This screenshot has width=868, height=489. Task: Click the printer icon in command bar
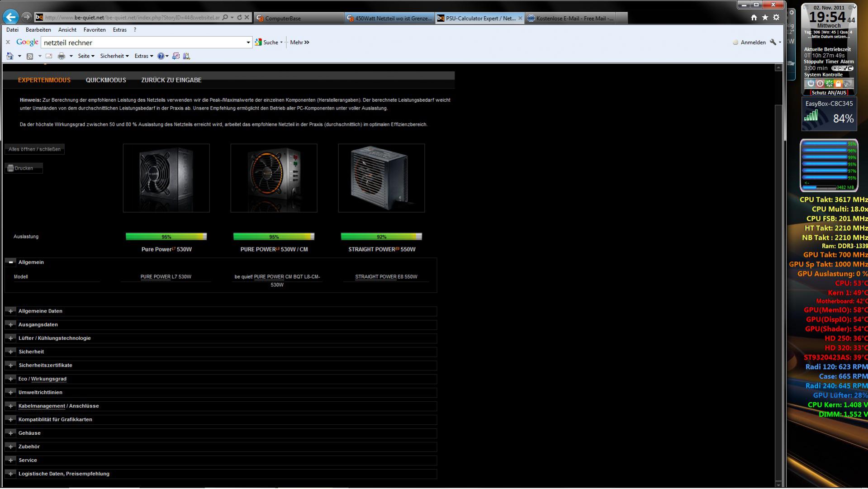click(62, 56)
